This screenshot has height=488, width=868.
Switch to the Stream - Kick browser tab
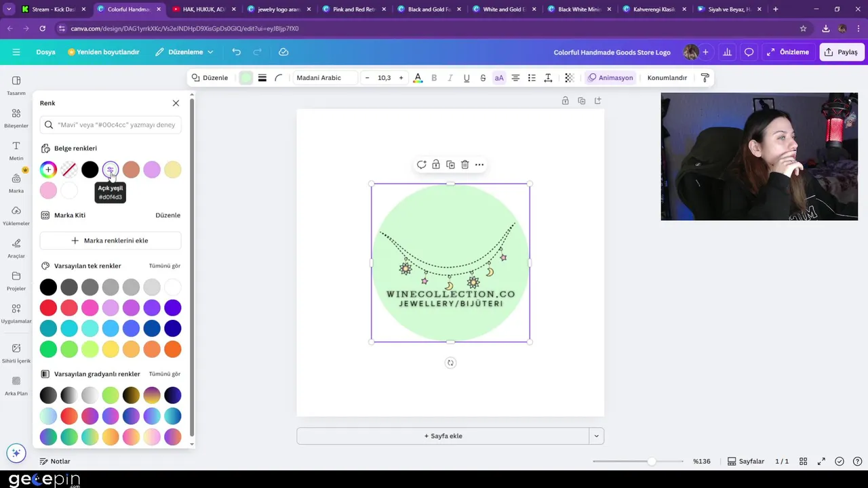[x=53, y=9]
